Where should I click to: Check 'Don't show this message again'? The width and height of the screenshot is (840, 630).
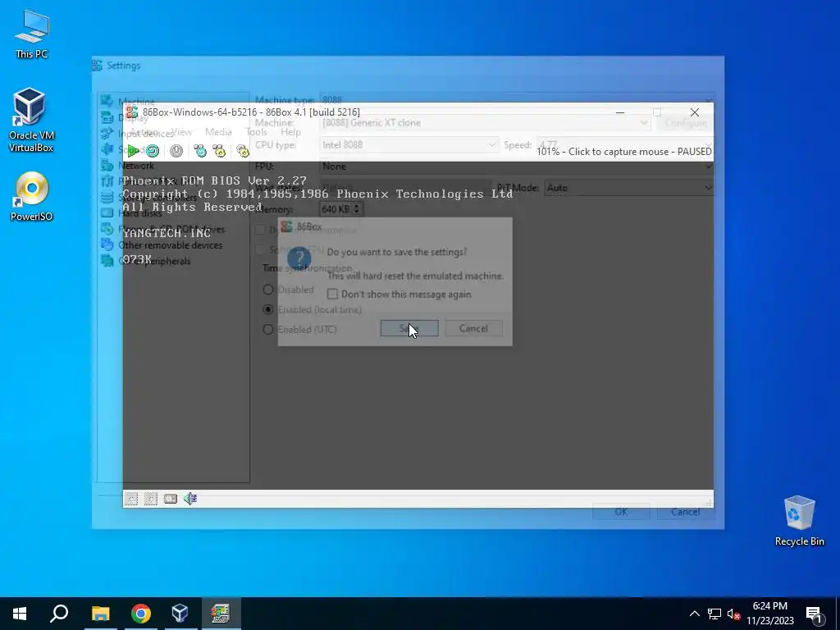332,294
